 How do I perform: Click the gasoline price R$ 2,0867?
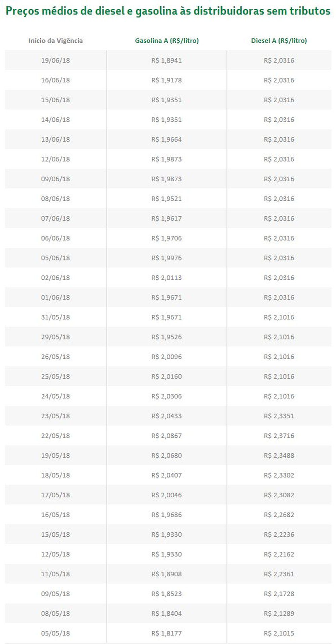tap(167, 436)
